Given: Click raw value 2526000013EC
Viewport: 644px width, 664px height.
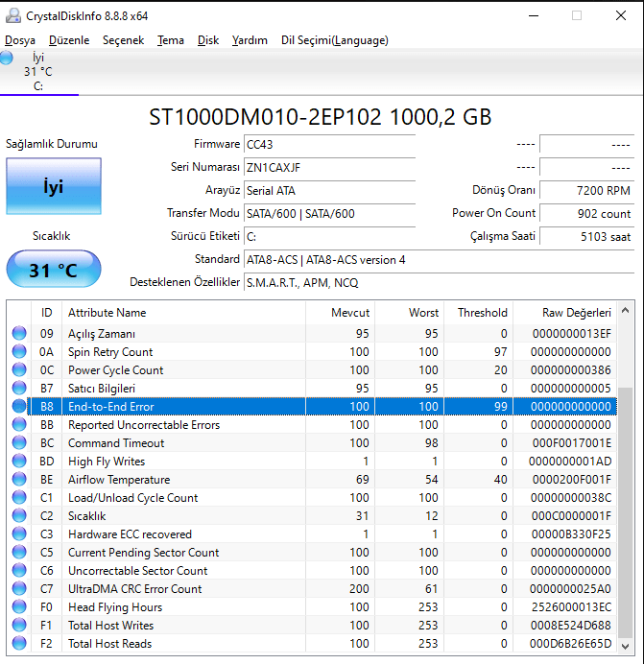Looking at the screenshot, I should [x=572, y=606].
